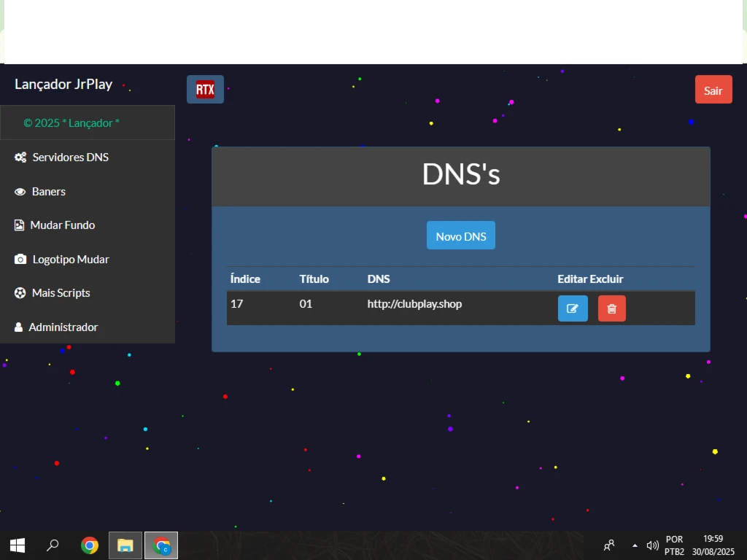Image resolution: width=747 pixels, height=560 pixels.
Task: Click the DNS column header
Action: 379,279
